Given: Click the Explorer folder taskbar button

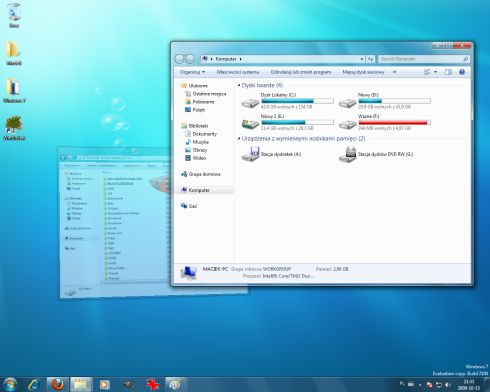Looking at the screenshot, I should pyautogui.click(x=80, y=385).
